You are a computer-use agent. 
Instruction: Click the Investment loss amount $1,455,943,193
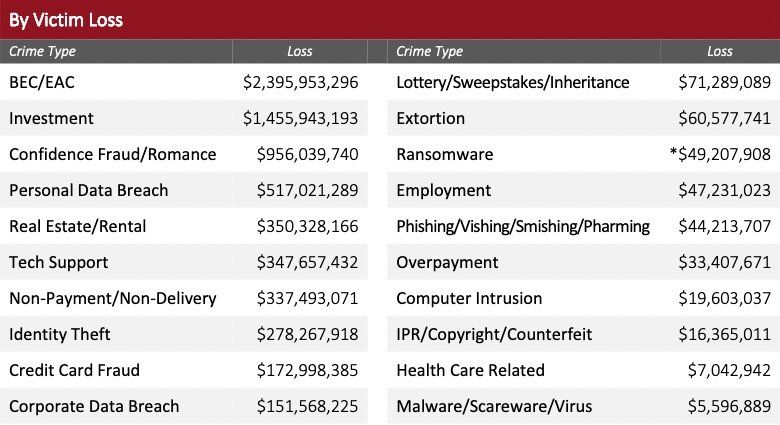[300, 118]
